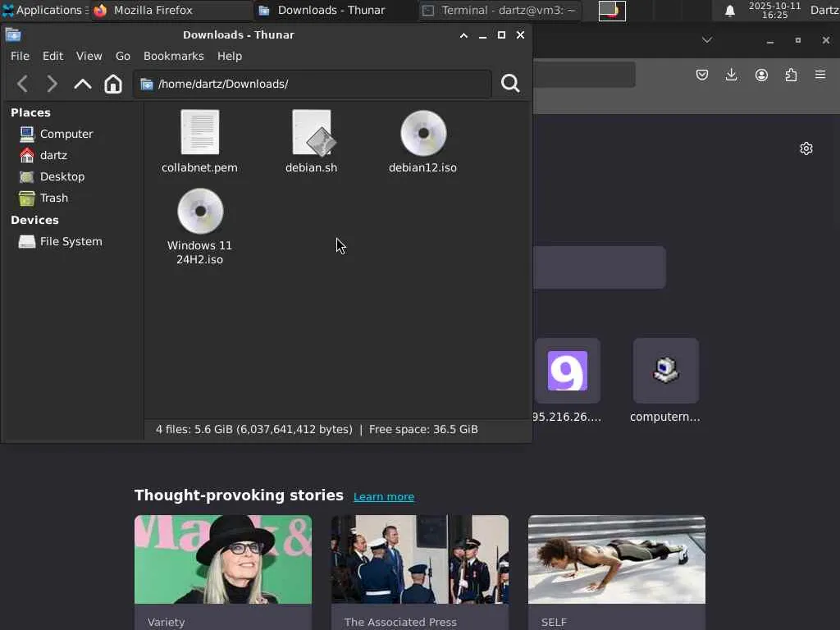Click the debian.sh file name label
The height and width of the screenshot is (630, 840).
point(311,167)
